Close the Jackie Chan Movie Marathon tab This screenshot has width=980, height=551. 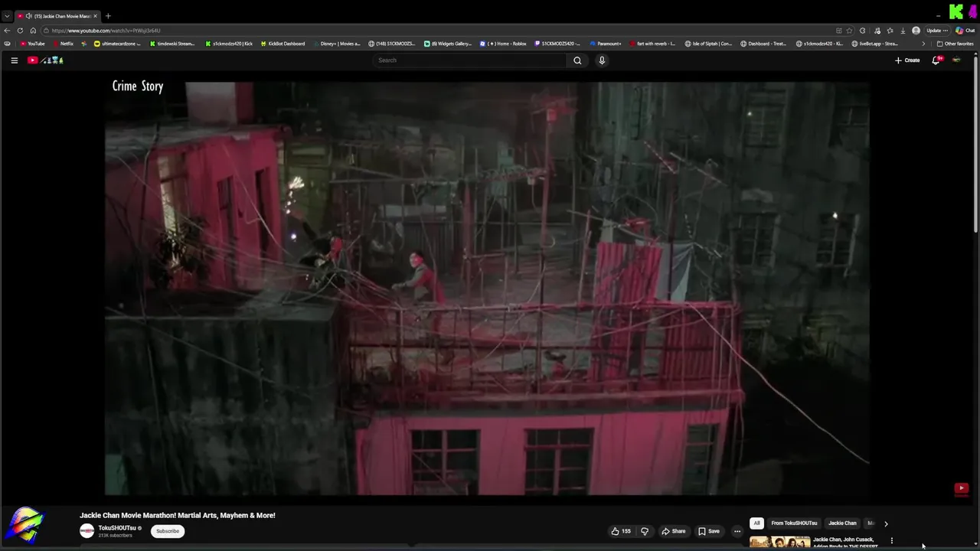click(96, 16)
